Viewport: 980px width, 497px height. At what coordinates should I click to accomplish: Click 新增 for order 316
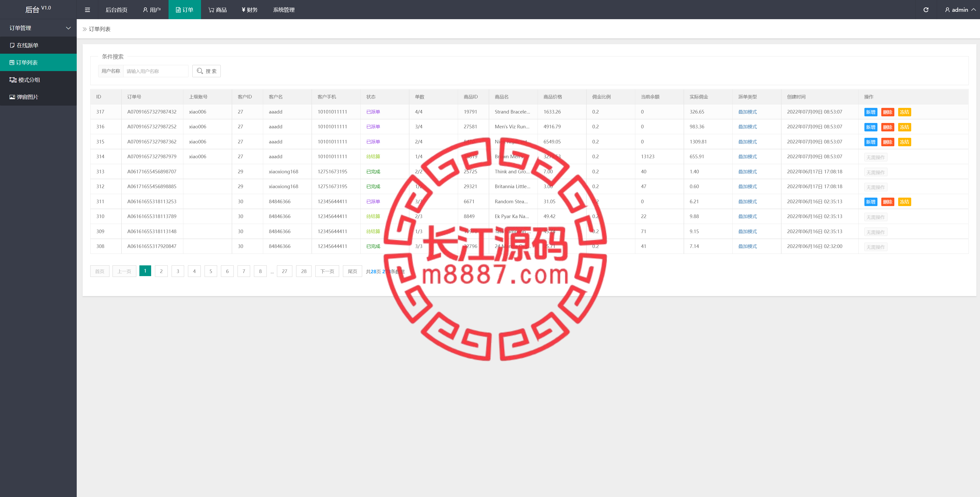pyautogui.click(x=871, y=127)
